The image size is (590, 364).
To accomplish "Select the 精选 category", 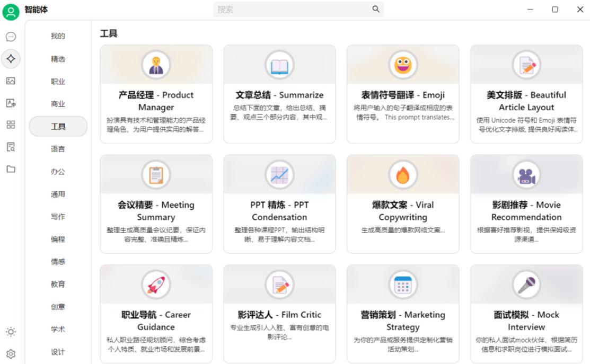I will (57, 59).
